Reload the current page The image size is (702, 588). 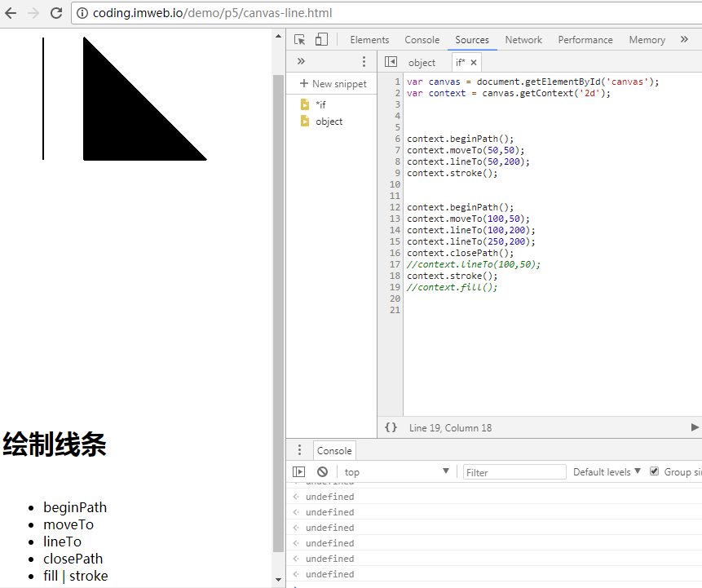pos(56,13)
